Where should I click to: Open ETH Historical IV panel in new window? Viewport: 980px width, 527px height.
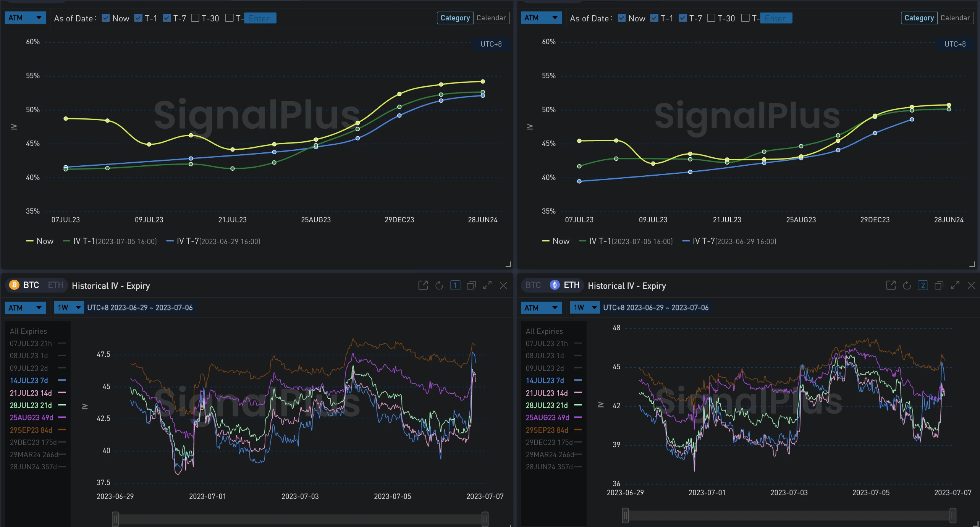891,285
